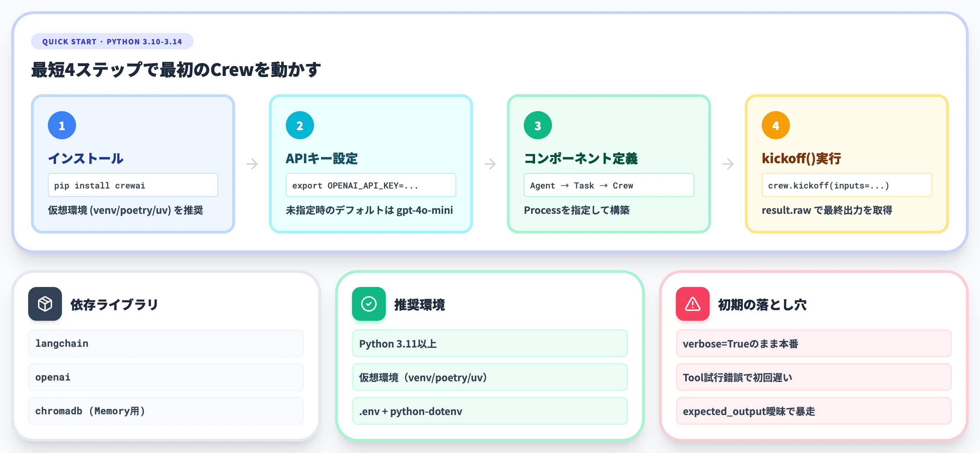Image resolution: width=980 pixels, height=453 pixels.
Task: Select the openai dependency row
Action: coord(166,377)
